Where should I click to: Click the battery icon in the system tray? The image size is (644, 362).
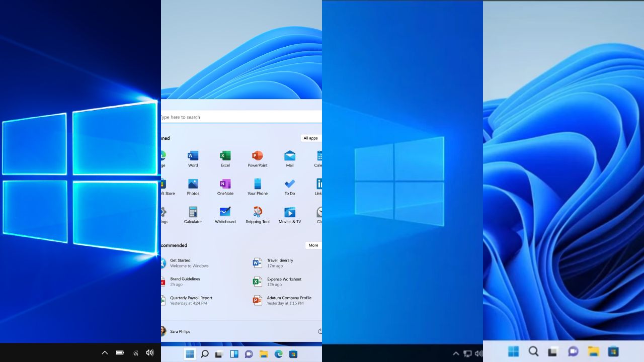(120, 353)
